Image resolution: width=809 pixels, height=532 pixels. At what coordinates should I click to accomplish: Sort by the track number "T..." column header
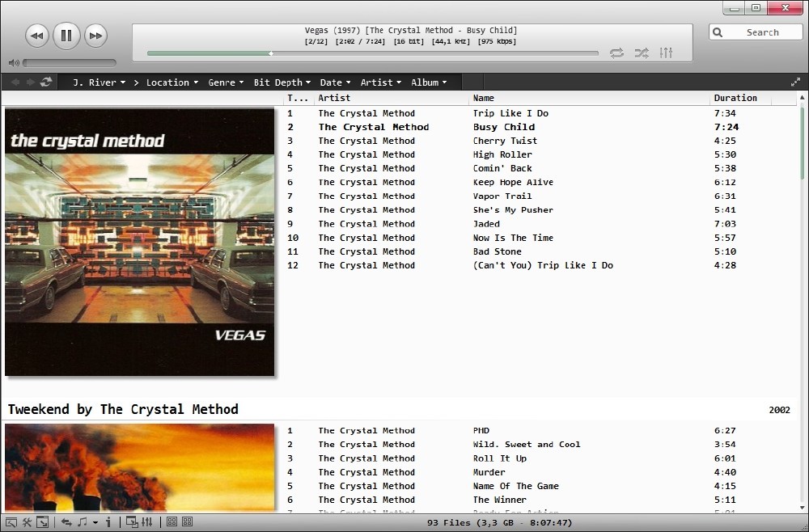pyautogui.click(x=299, y=98)
